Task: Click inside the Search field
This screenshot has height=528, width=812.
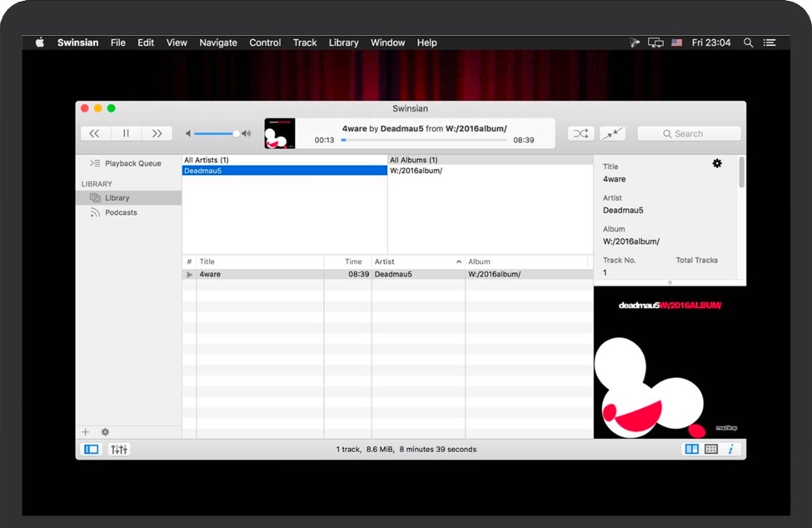Action: pyautogui.click(x=688, y=132)
